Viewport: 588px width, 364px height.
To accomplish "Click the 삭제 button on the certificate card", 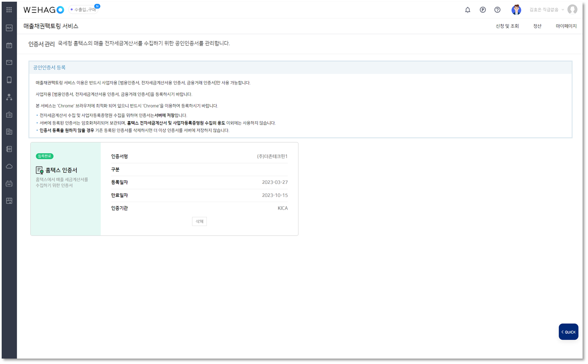I will click(x=199, y=221).
